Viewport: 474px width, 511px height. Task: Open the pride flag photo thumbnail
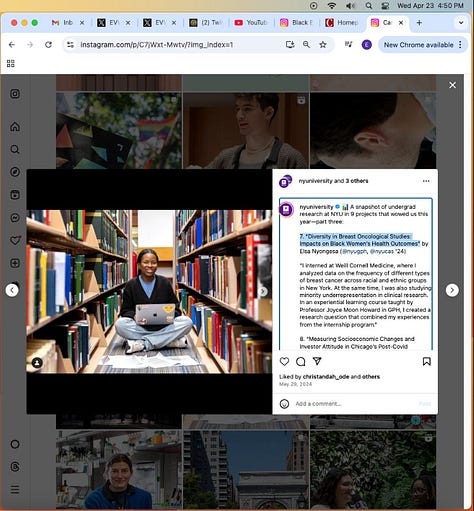(x=119, y=130)
